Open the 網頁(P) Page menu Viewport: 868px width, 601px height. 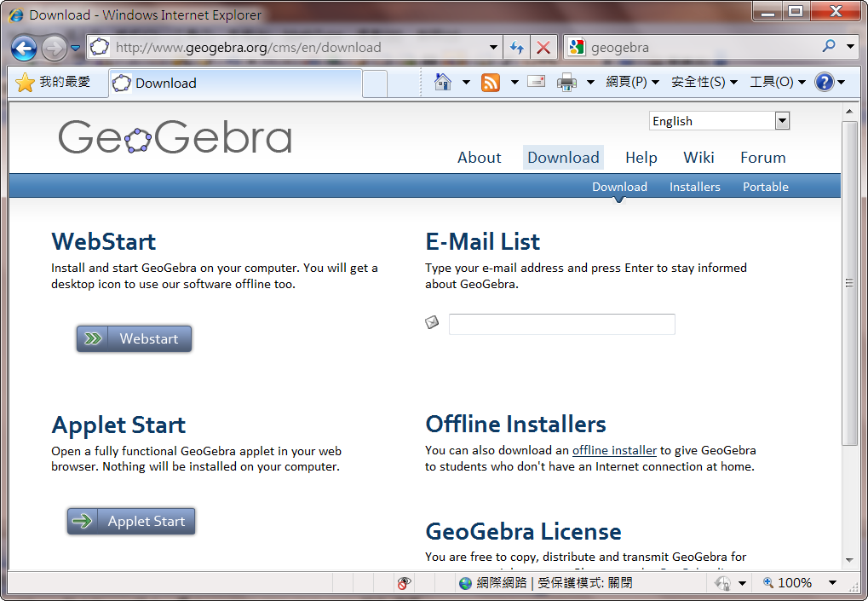coord(632,83)
